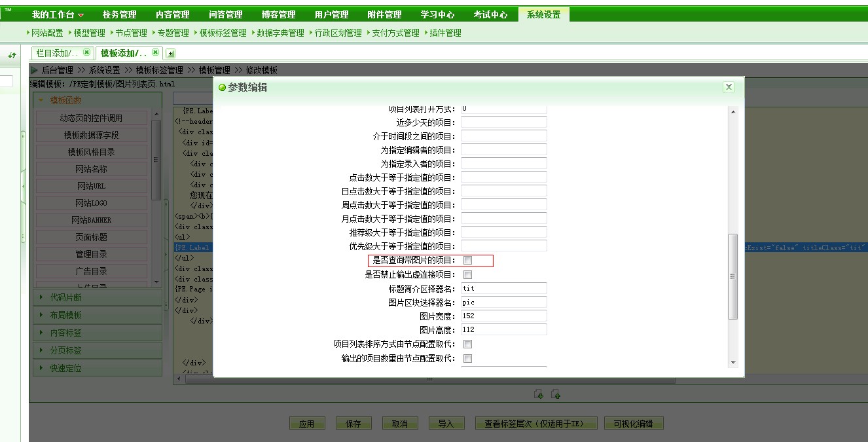
Task: Click the page with down arrow icon below editor
Action: 539,394
